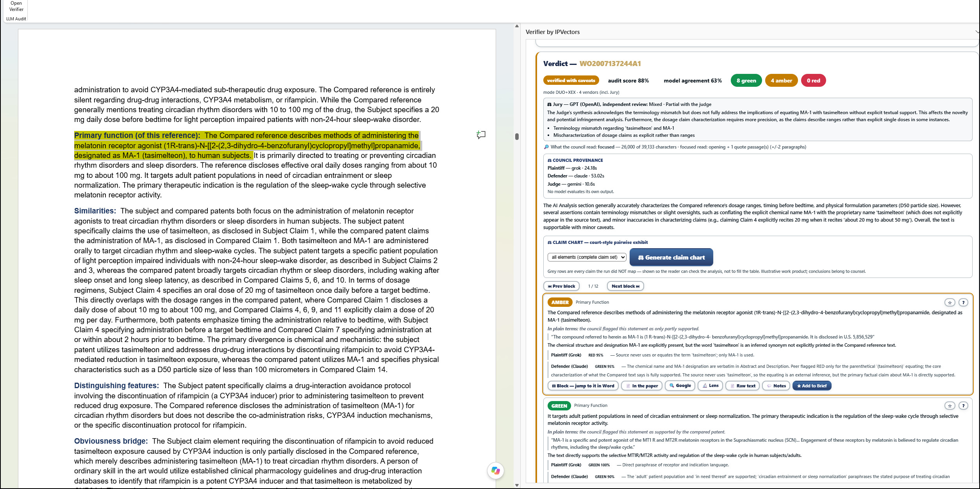Image resolution: width=980 pixels, height=489 pixels.
Task: Click the AMBER status badge
Action: click(x=560, y=302)
